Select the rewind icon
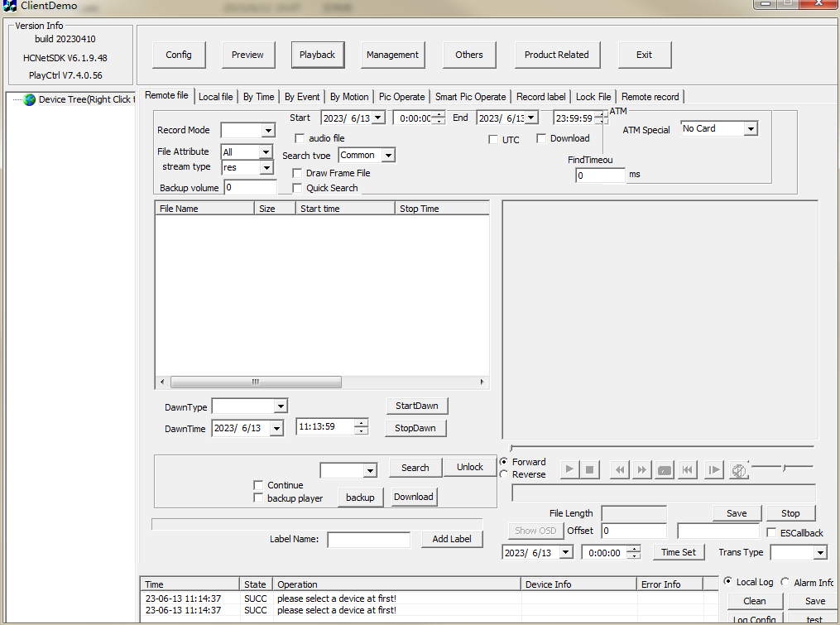The width and height of the screenshot is (840, 625). click(619, 469)
